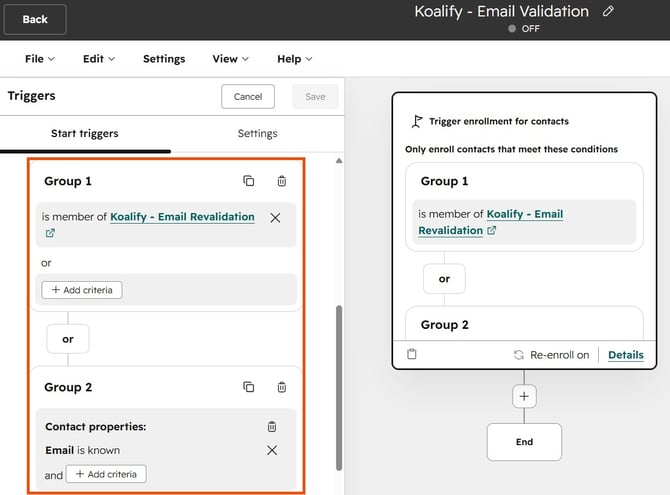Select the 'Email is known' text

82,450
